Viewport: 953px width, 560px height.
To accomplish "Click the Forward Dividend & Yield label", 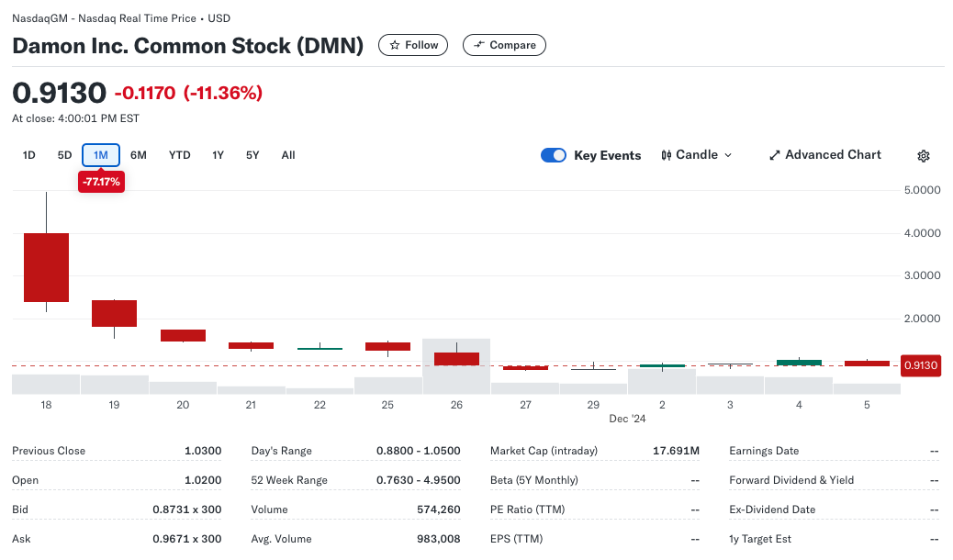I will (791, 480).
